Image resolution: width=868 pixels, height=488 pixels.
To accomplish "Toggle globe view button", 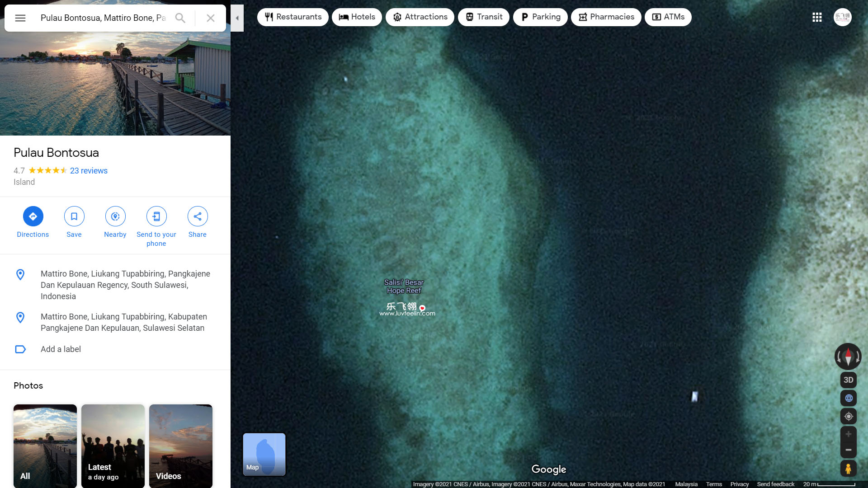I will 848,398.
